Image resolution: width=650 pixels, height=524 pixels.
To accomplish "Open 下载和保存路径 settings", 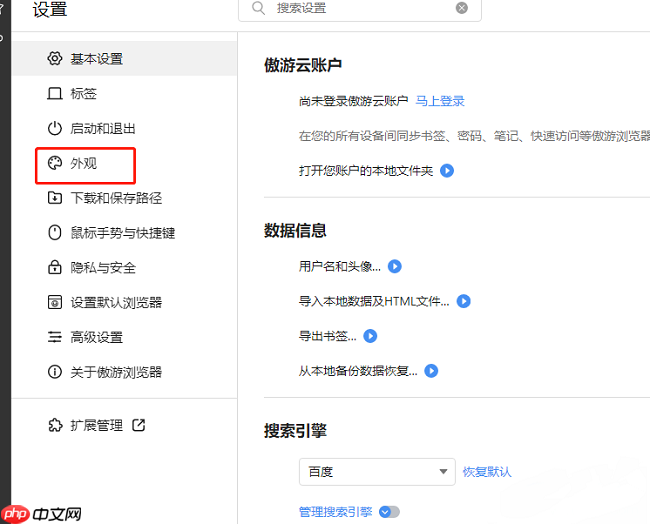I will click(x=124, y=198).
